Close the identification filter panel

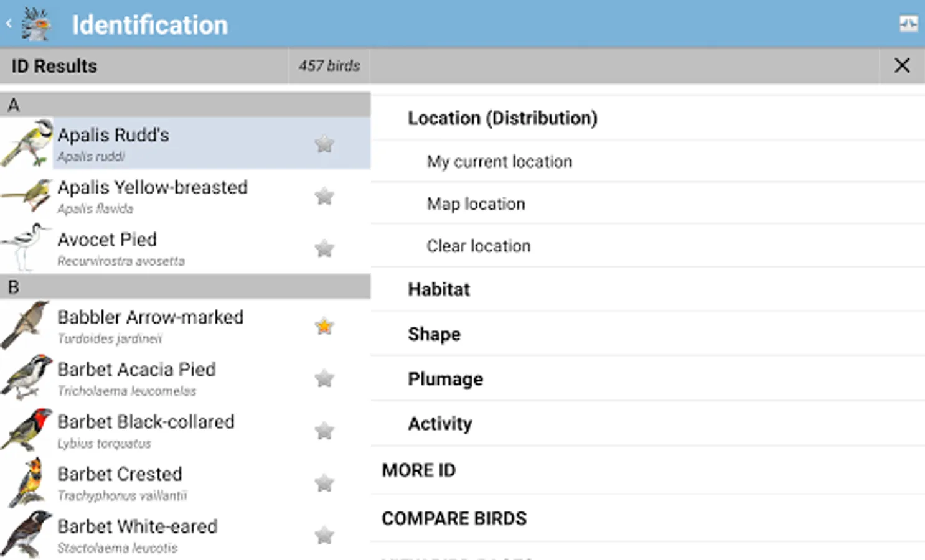(x=901, y=65)
